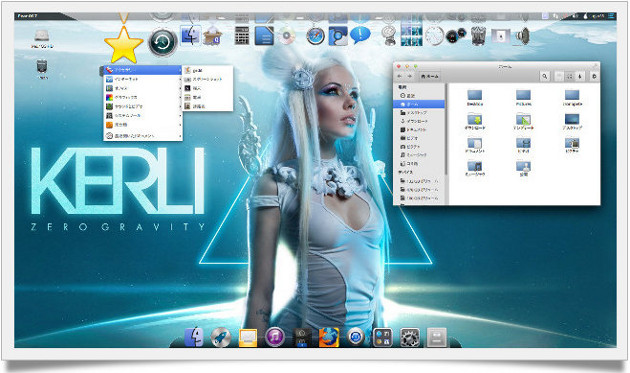Click the back arrow in the file manager
Image resolution: width=630 pixels, height=373 pixels.
click(x=400, y=76)
